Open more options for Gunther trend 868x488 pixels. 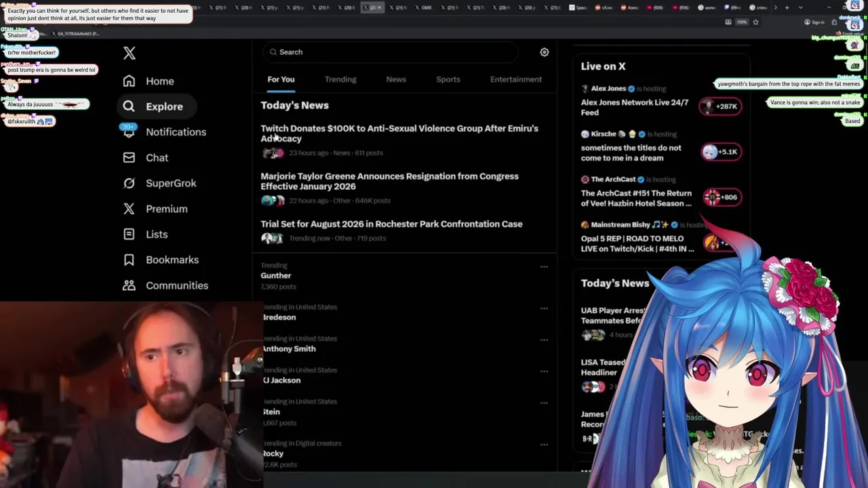point(544,267)
